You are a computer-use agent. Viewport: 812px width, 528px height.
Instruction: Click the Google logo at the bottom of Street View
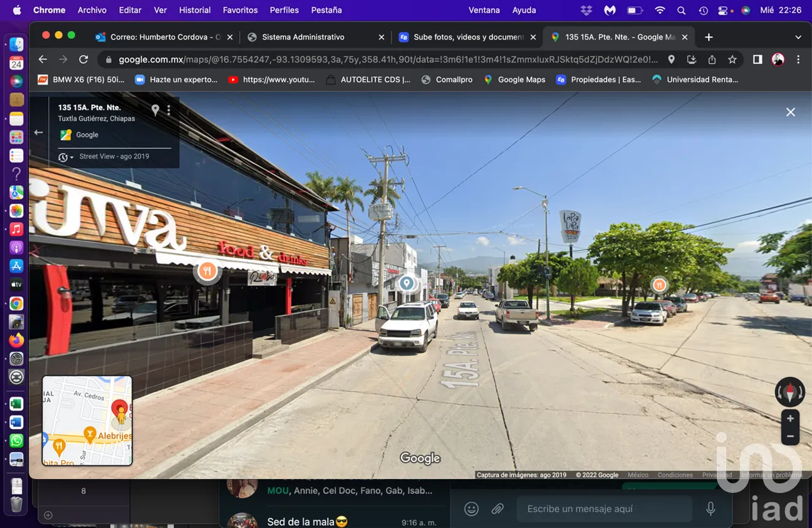tap(420, 458)
